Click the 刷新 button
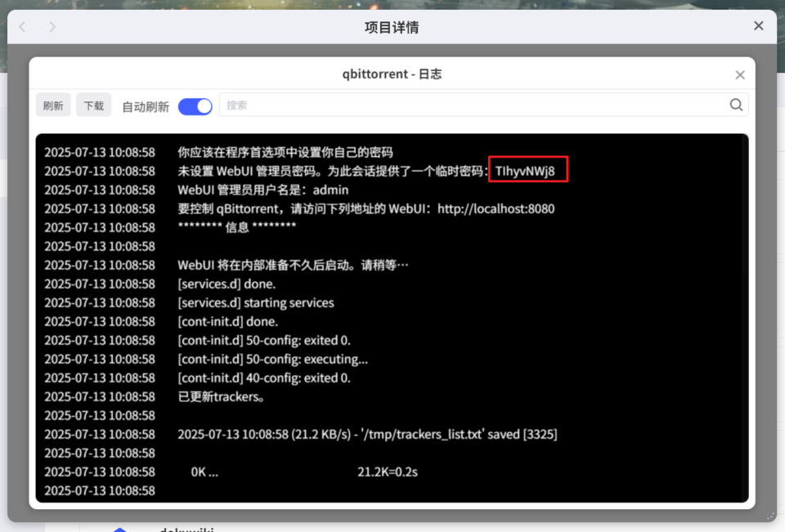Viewport: 785px width, 532px height. (53, 105)
